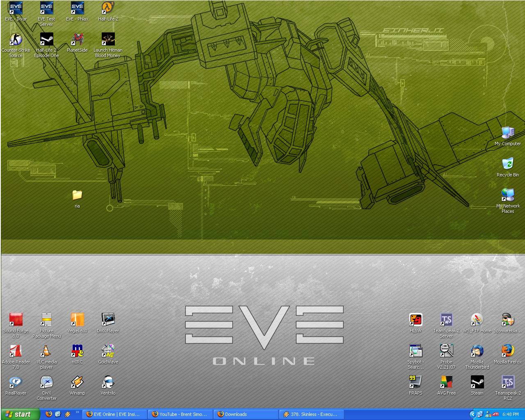Select the Recycle Bin icon

pyautogui.click(x=508, y=167)
